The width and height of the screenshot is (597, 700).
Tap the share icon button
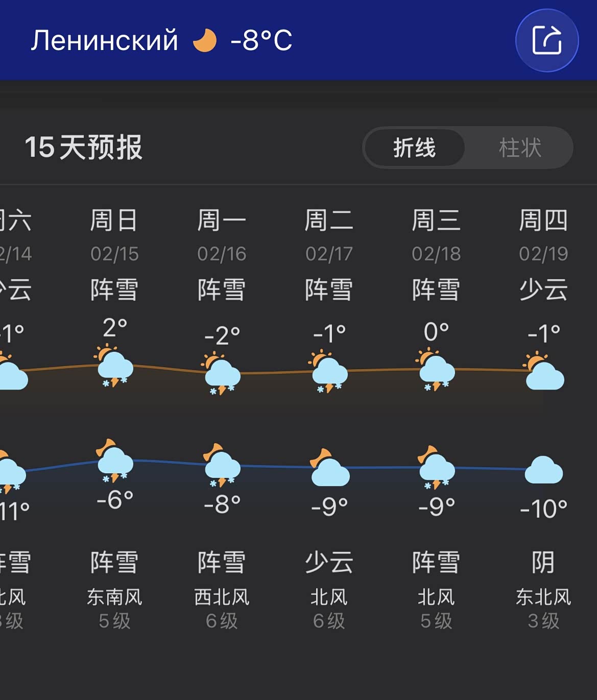pos(546,40)
